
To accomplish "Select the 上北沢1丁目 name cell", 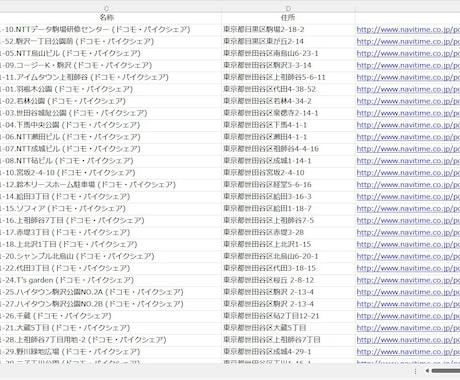I will click(111, 244).
